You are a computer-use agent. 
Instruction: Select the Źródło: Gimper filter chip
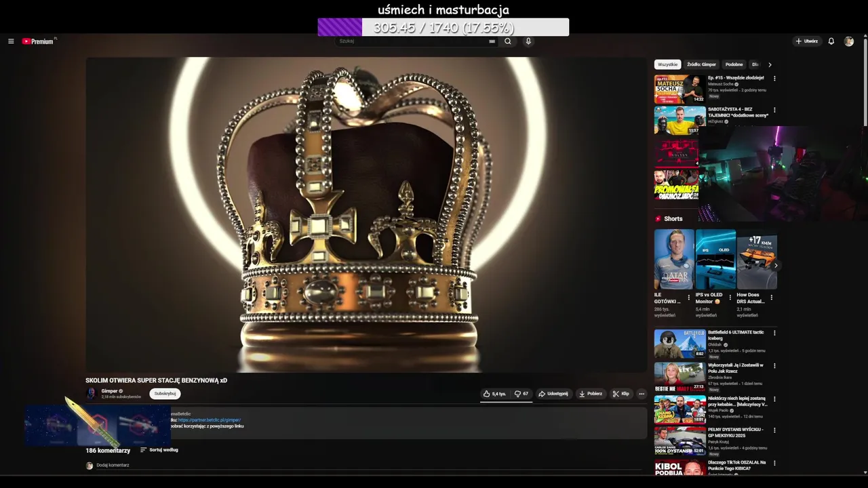tap(701, 65)
